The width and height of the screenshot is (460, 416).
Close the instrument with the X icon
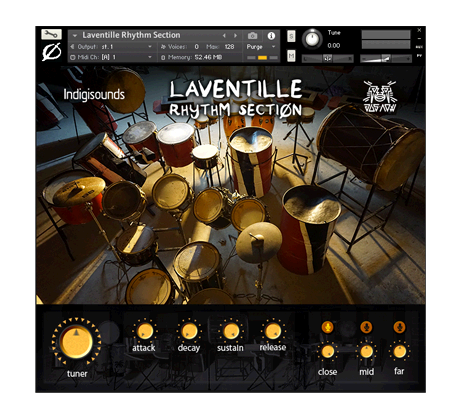click(x=419, y=30)
